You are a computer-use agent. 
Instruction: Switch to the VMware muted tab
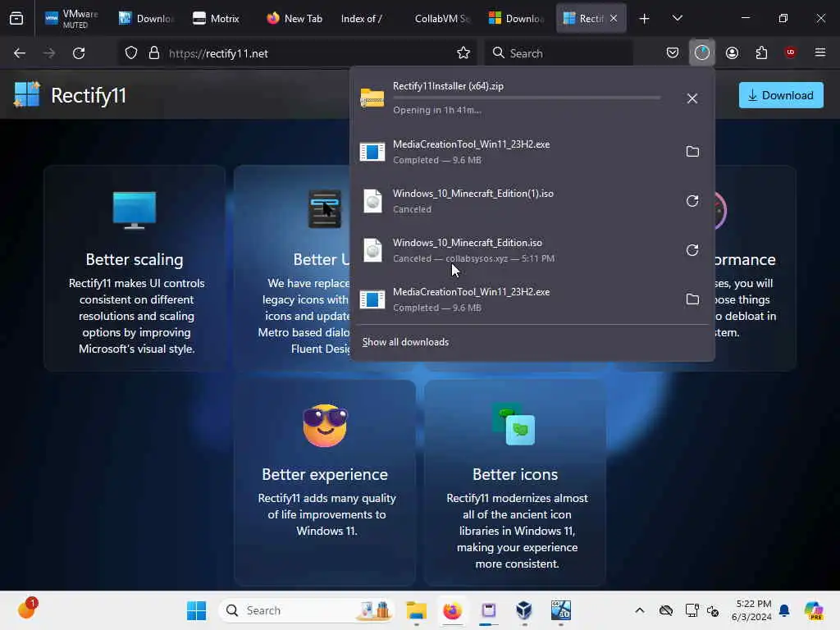click(71, 18)
